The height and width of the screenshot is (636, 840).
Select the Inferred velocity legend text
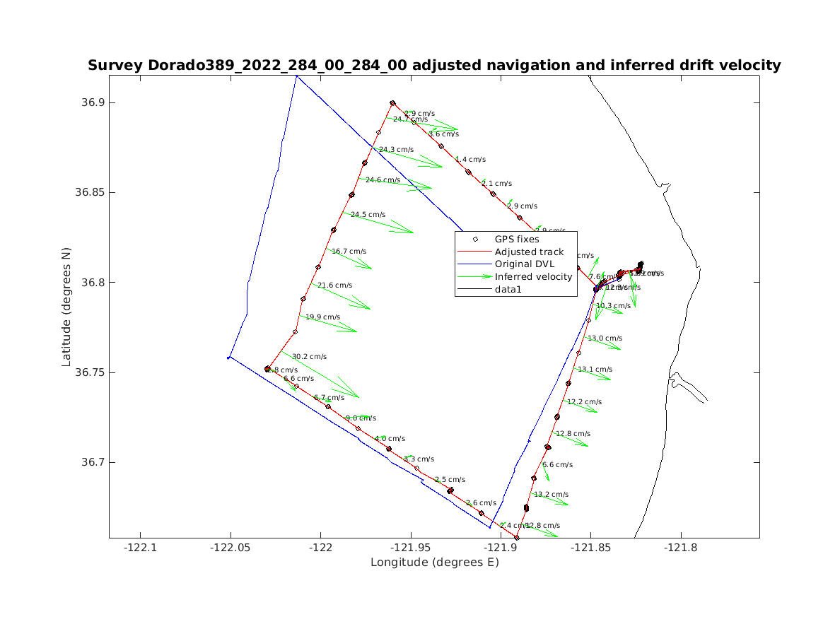533,277
